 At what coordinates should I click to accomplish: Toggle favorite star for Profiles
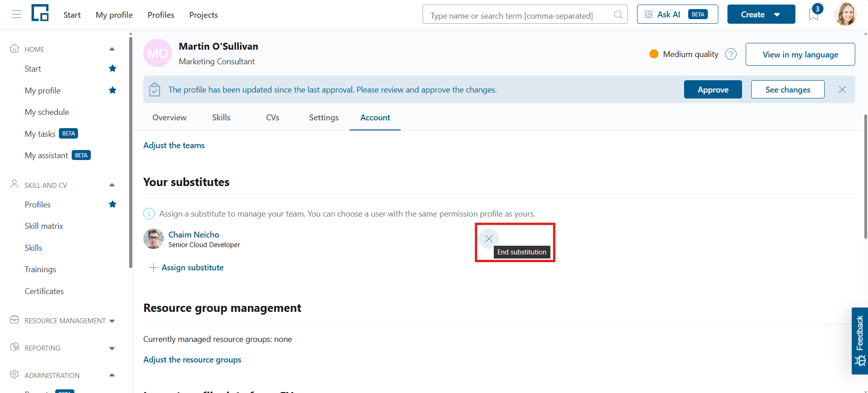pos(113,204)
